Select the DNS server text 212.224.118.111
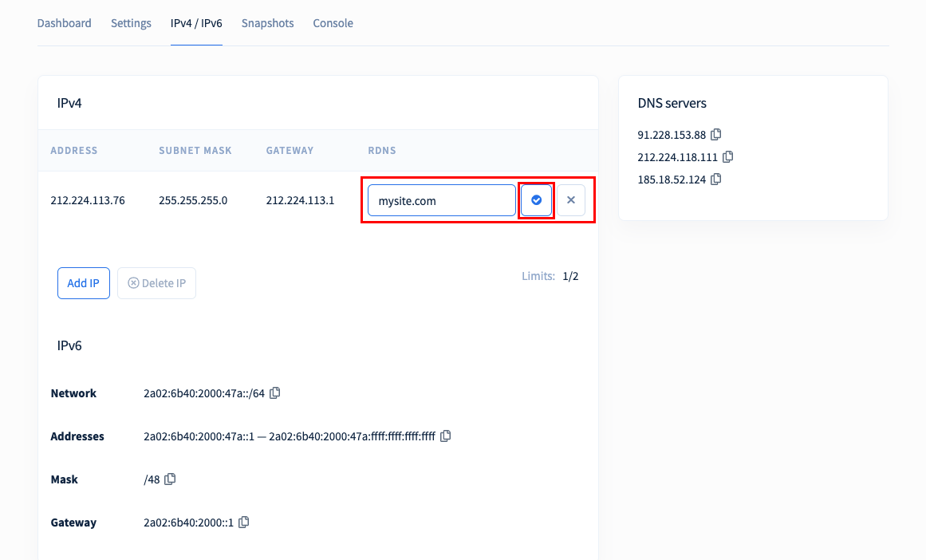Screen dimensions: 926x560 (x=677, y=157)
